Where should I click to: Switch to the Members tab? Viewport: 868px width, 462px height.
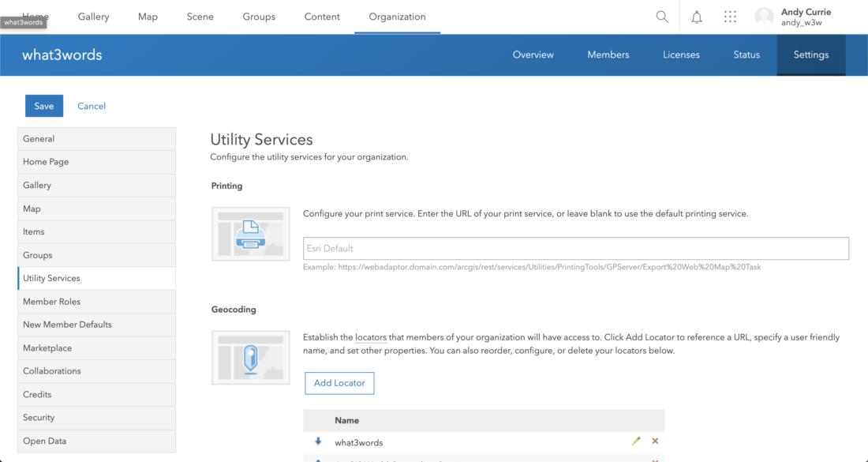tap(608, 54)
